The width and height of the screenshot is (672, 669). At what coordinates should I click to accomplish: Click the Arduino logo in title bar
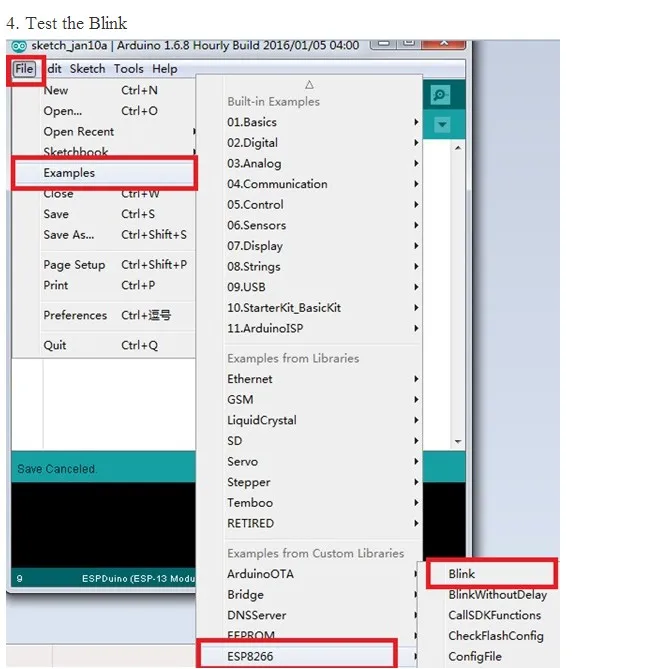point(18,46)
